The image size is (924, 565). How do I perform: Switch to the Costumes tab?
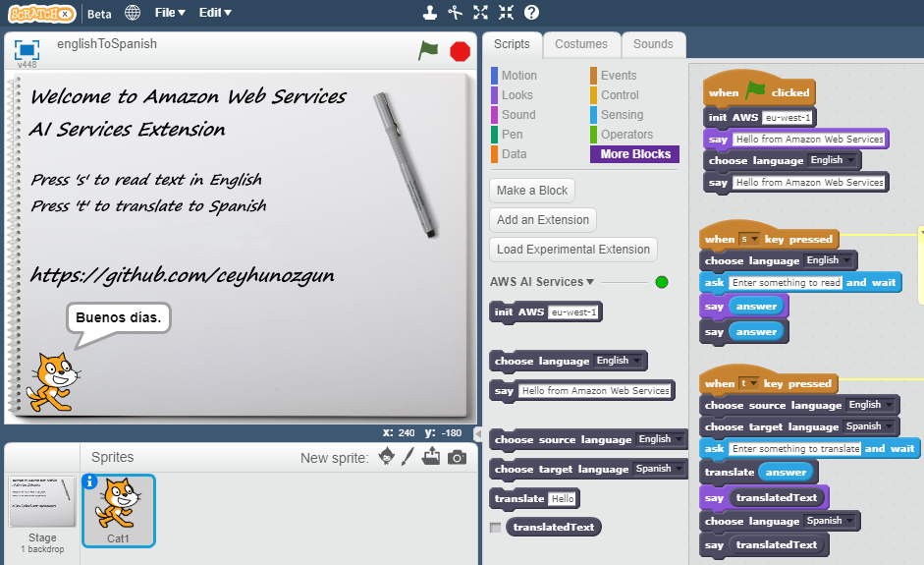pos(581,44)
